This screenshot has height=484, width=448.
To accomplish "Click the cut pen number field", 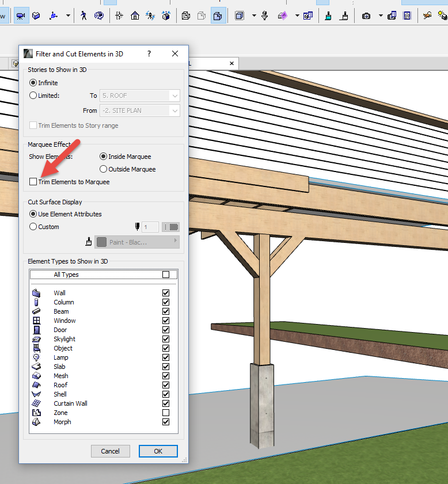I will coord(151,227).
